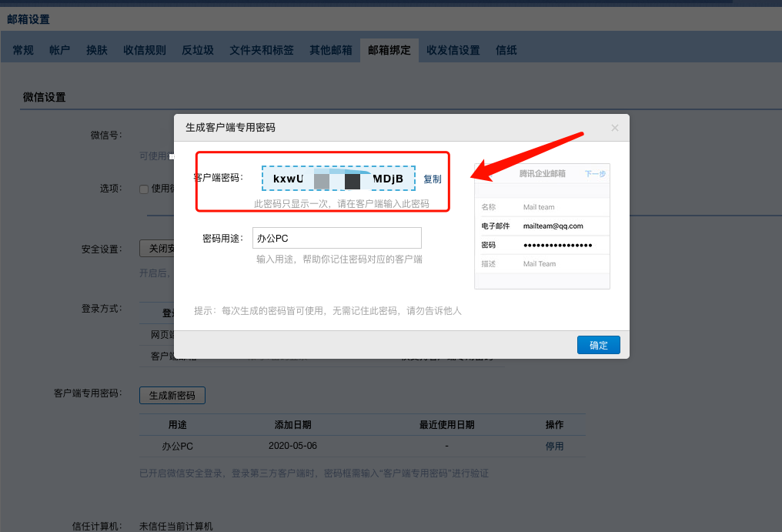This screenshot has width=782, height=532.
Task: Click the 密码用途 input field
Action: click(x=336, y=238)
